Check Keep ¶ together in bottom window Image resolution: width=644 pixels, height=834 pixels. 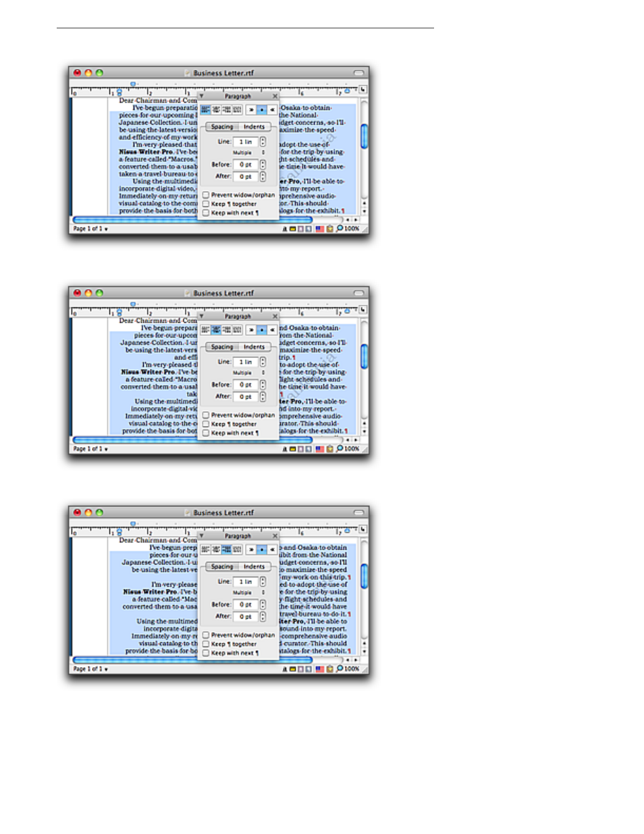206,644
